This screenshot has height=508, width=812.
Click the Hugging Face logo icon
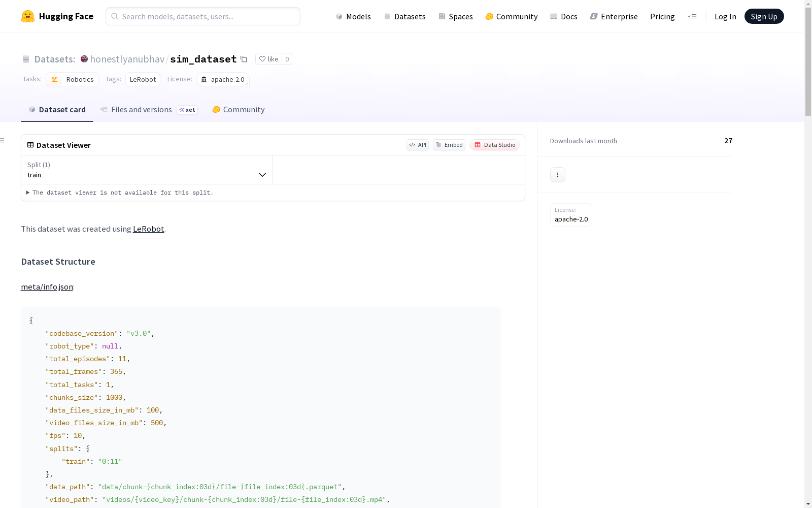click(28, 16)
